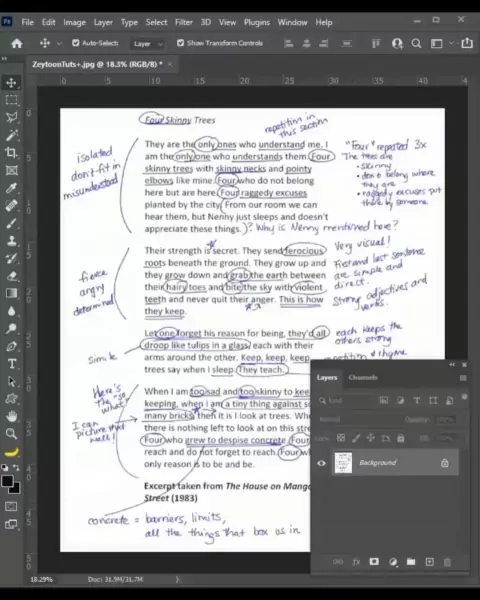Delete layer using trash icon
The height and width of the screenshot is (600, 480).
click(447, 562)
